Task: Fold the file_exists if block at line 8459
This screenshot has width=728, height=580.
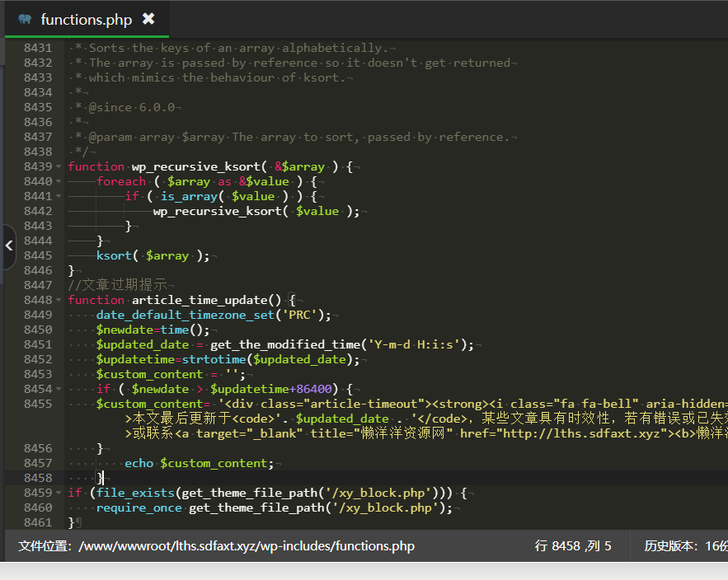Action: point(59,493)
